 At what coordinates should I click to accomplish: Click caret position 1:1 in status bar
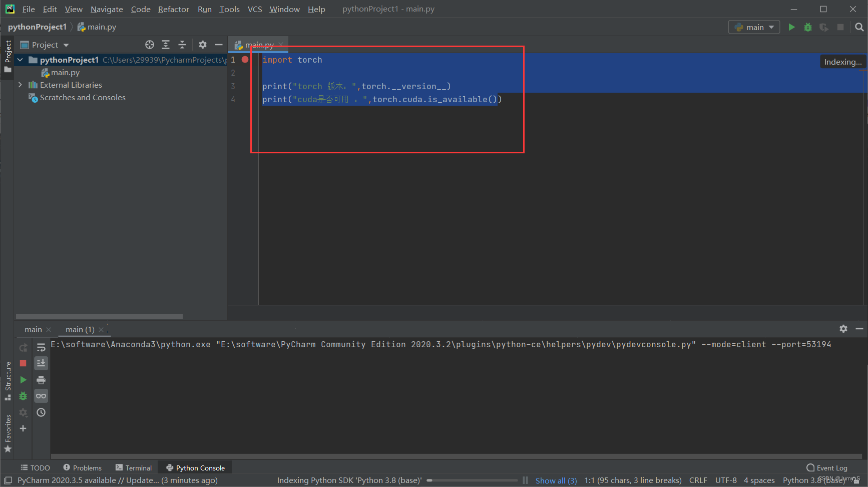633,480
